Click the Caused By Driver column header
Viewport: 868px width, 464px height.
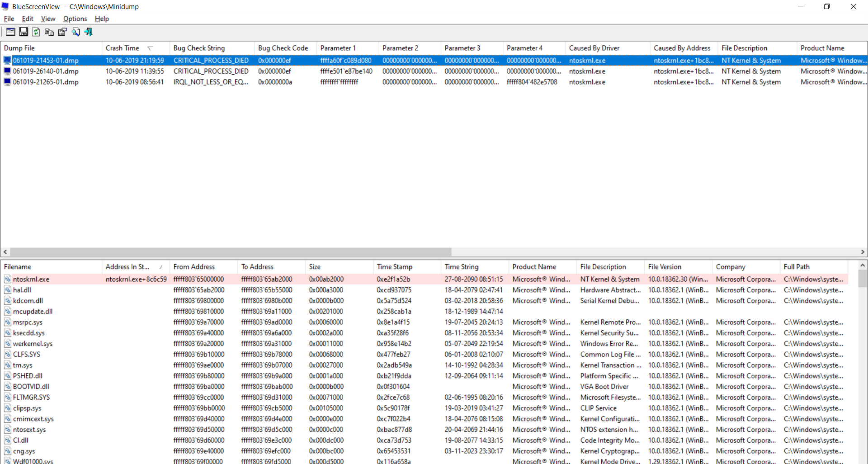(x=594, y=48)
